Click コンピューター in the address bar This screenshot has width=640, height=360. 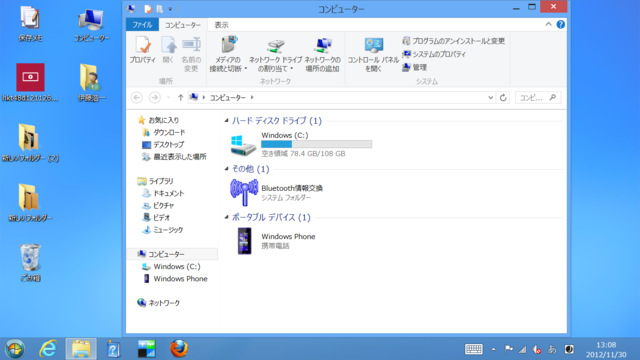point(228,98)
